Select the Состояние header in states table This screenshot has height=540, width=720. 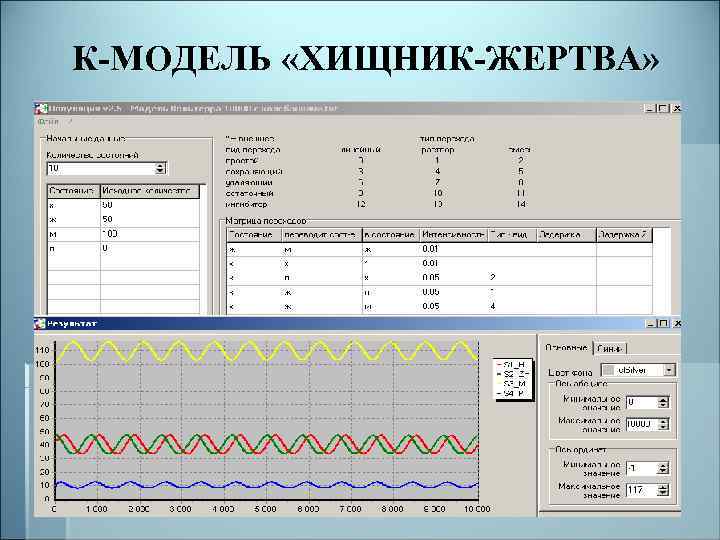[x=73, y=191]
